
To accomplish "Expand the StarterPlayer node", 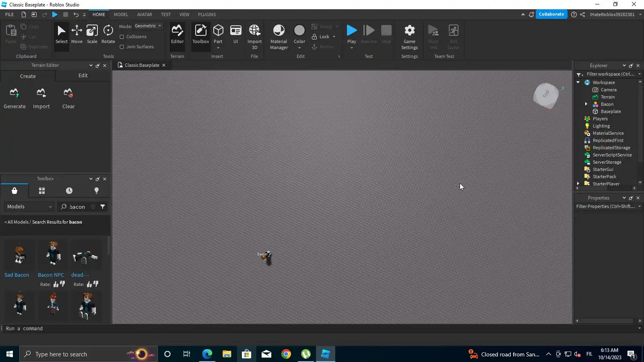I will [x=578, y=184].
